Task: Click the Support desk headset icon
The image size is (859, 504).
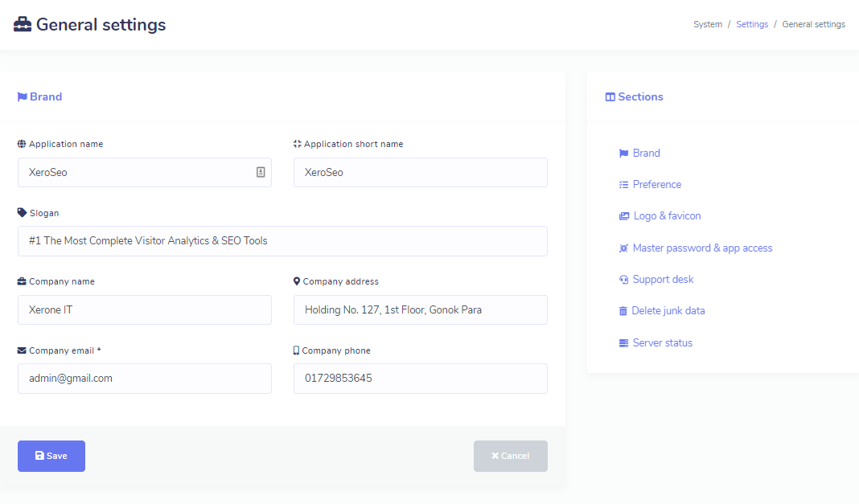Action: [623, 280]
